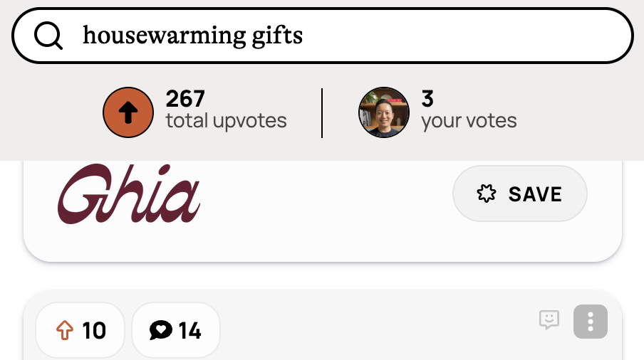The image size is (644, 360).
Task: Click the housewarming gifts search field
Action: tap(342, 36)
